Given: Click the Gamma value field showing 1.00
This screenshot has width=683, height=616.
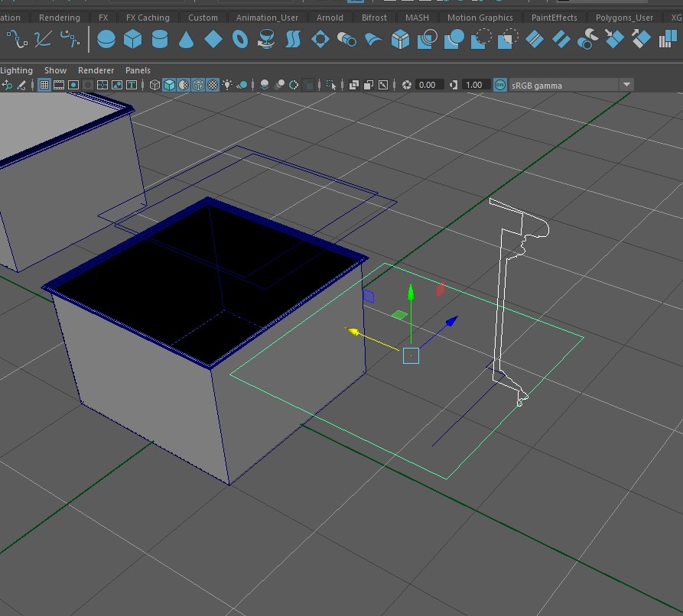Looking at the screenshot, I should click(x=476, y=85).
